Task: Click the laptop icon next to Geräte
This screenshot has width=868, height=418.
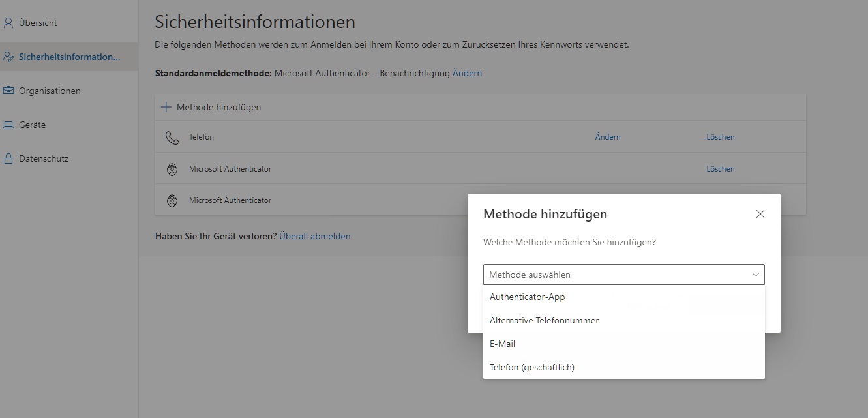Action: pyautogui.click(x=8, y=125)
